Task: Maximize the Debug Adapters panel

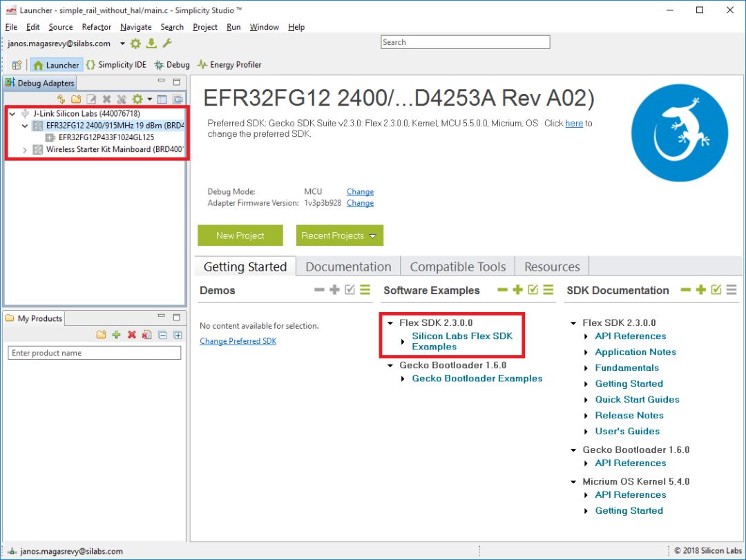Action: point(177,82)
